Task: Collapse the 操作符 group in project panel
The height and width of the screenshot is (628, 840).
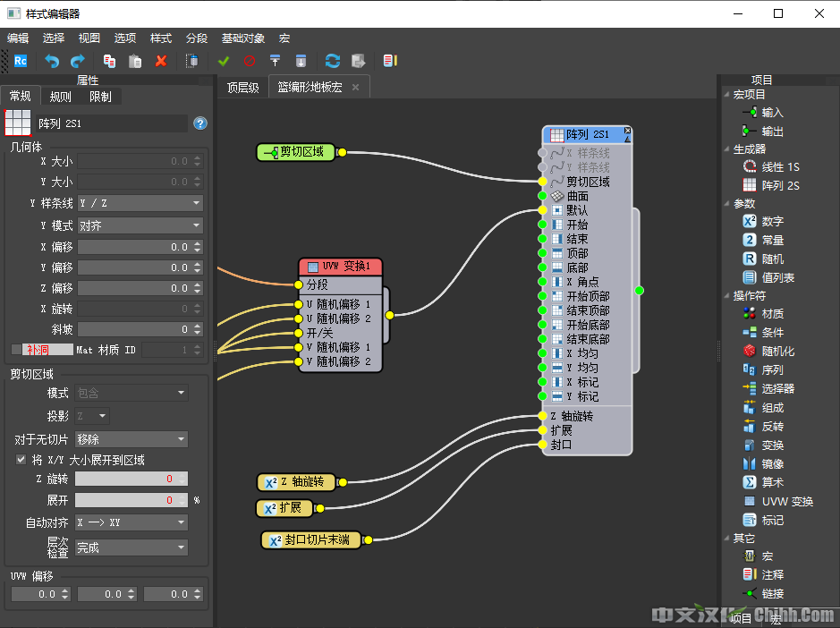Action: [726, 295]
